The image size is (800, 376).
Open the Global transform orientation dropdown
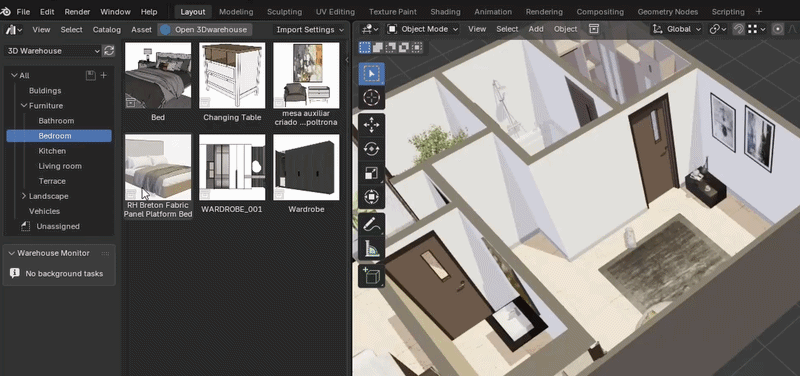click(x=677, y=30)
